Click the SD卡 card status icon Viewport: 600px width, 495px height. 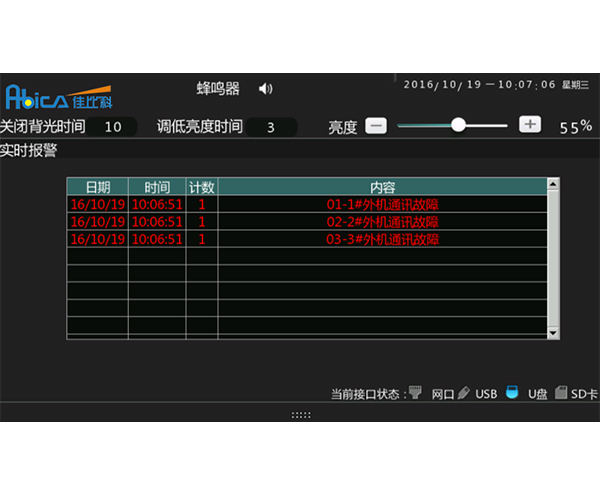coord(561,392)
